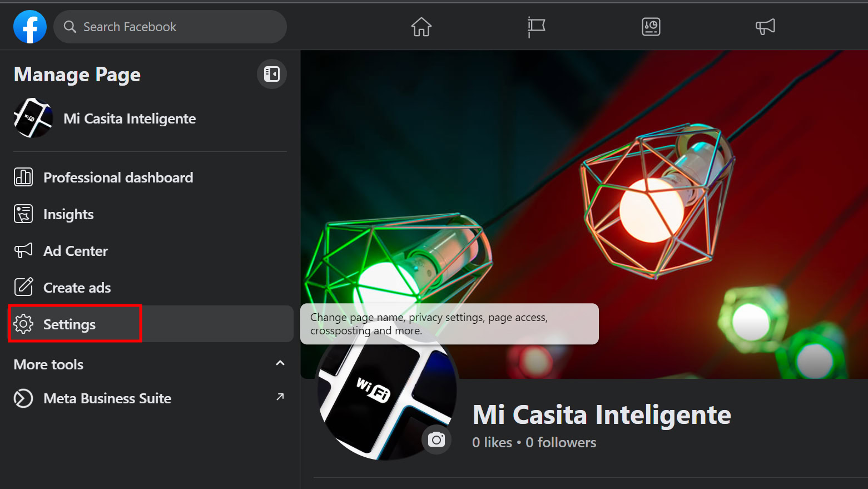Open the Pages flag icon
This screenshot has width=868, height=489.
(x=536, y=27)
